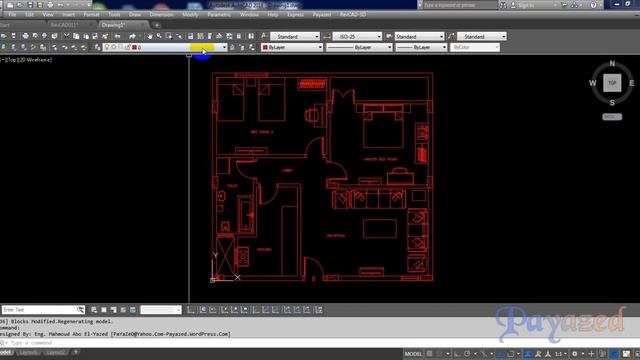Image resolution: width=640 pixels, height=360 pixels.
Task: Toggle polar tracking in status bar
Action: coord(467,354)
